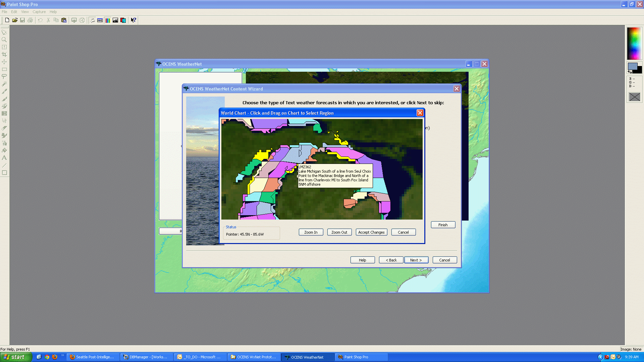Click the black background color swatch

(x=639, y=71)
